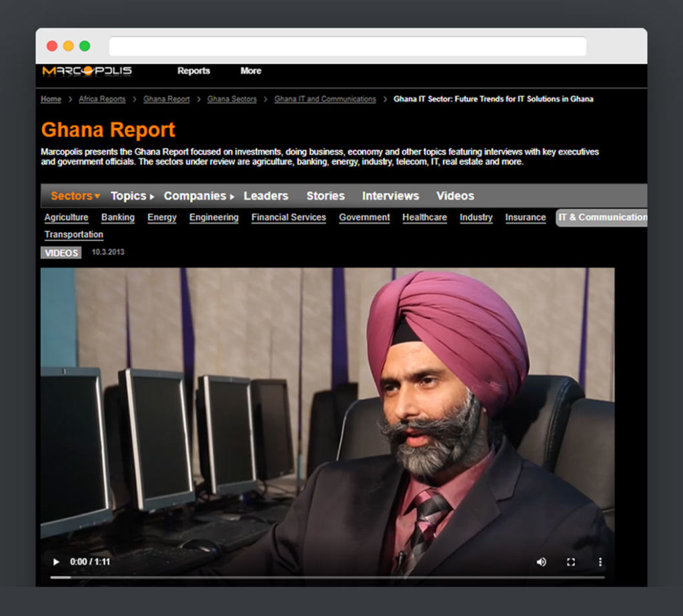Enter fullscreen video mode
The width and height of the screenshot is (683, 616).
click(x=570, y=561)
